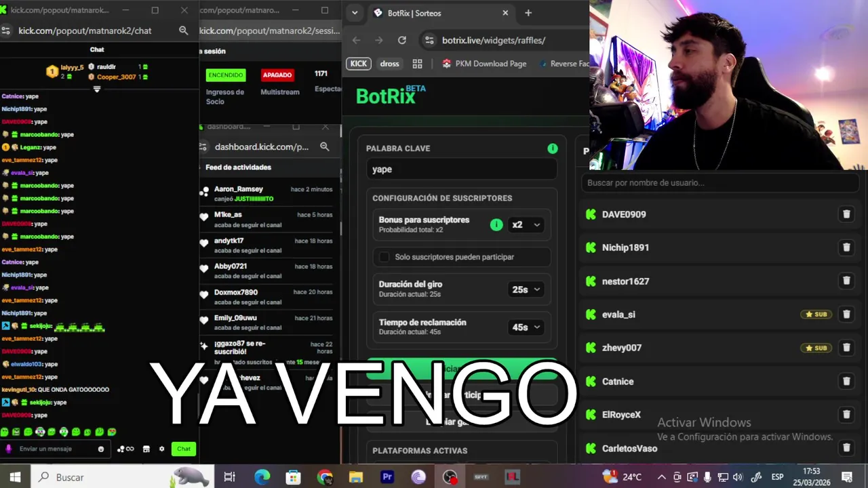The width and height of the screenshot is (868, 488).
Task: Open the dross bookmark folder
Action: coord(389,64)
